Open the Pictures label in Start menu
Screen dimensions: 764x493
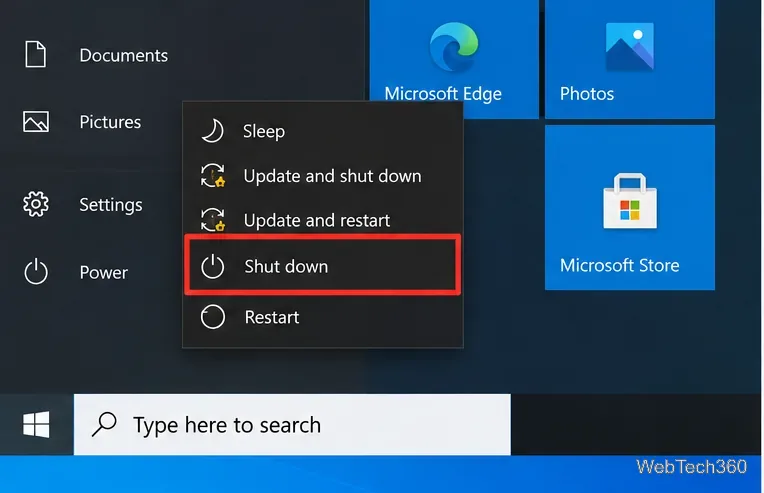pos(110,122)
